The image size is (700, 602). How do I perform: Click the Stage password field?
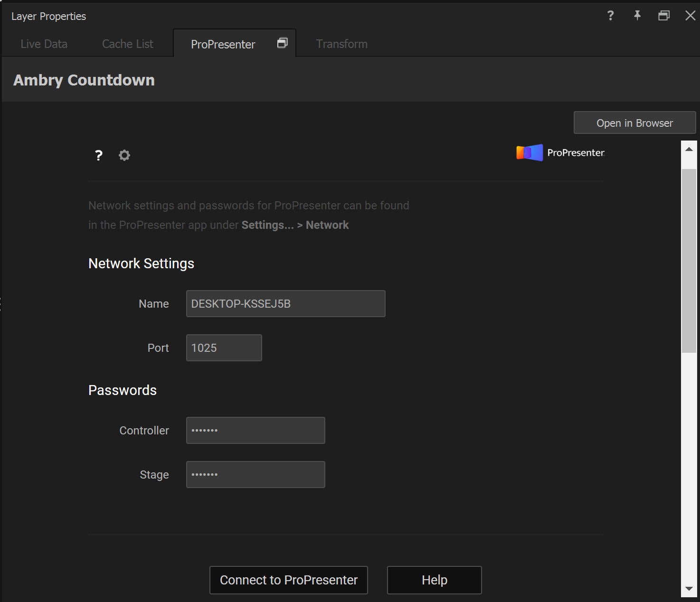pyautogui.click(x=255, y=474)
